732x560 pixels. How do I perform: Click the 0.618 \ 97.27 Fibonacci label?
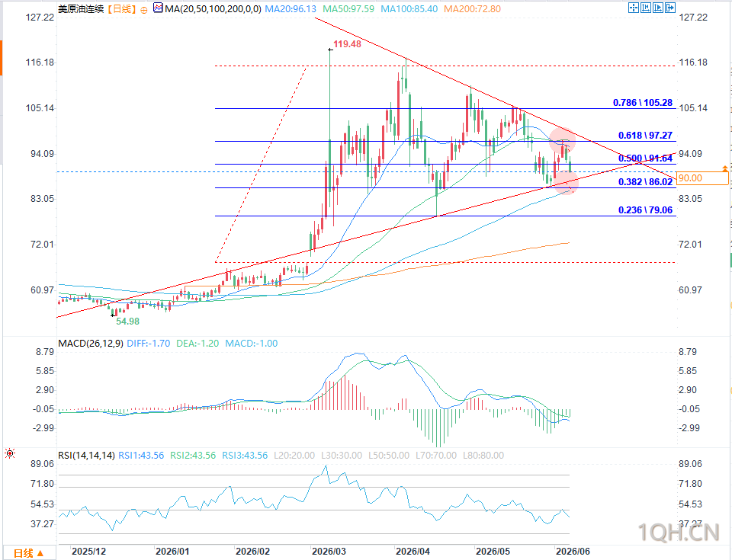646,136
